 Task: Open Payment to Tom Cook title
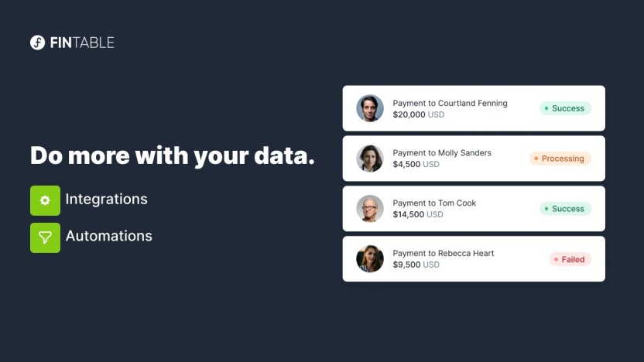click(x=434, y=203)
